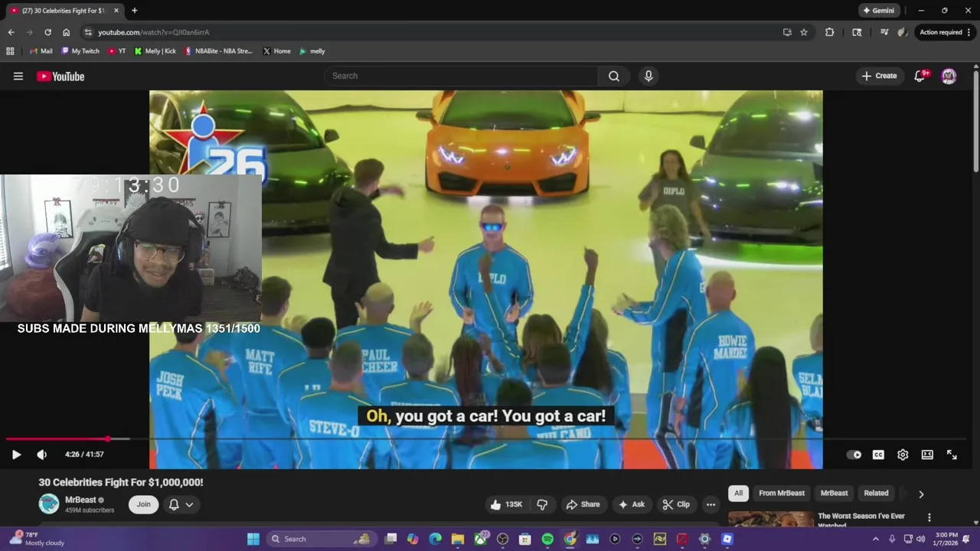This screenshot has height=551, width=980.
Task: Mute the video volume
Action: pos(42,455)
